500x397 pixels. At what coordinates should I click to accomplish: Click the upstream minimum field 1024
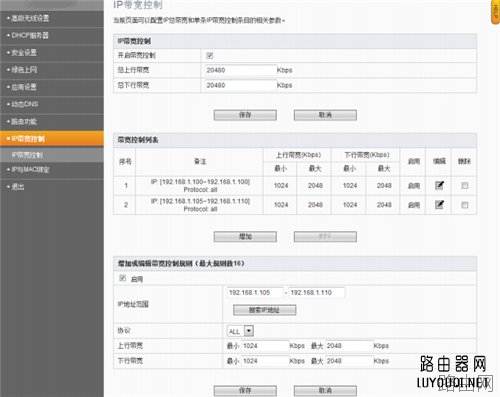pyautogui.click(x=265, y=346)
